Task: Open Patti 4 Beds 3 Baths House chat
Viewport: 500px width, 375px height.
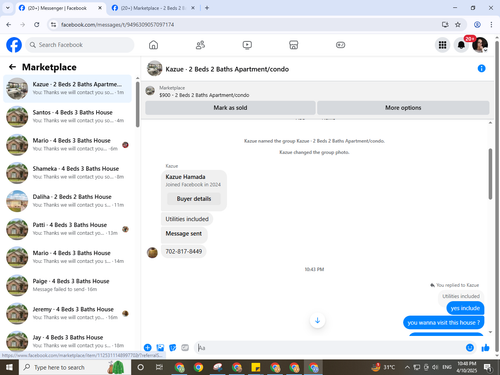Action: tap(67, 229)
